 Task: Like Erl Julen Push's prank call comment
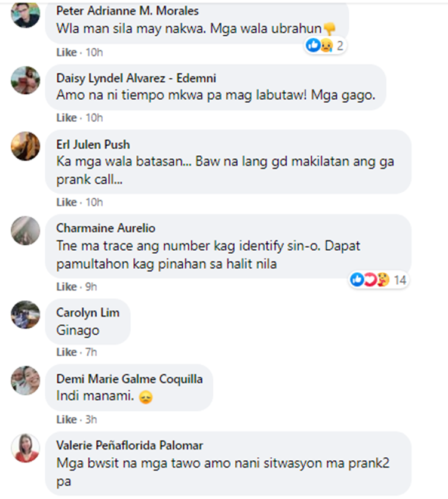[x=66, y=202]
